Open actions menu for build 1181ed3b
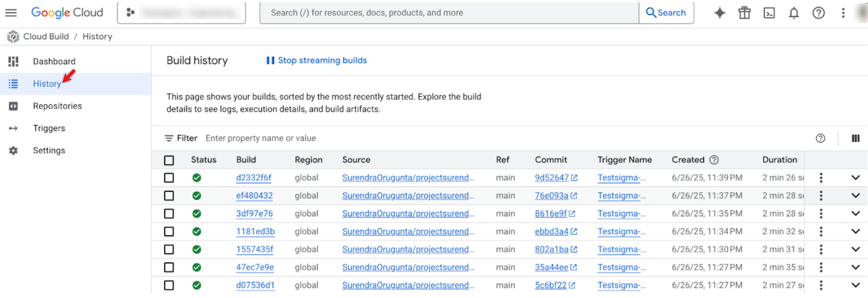868x298 pixels. click(x=821, y=231)
